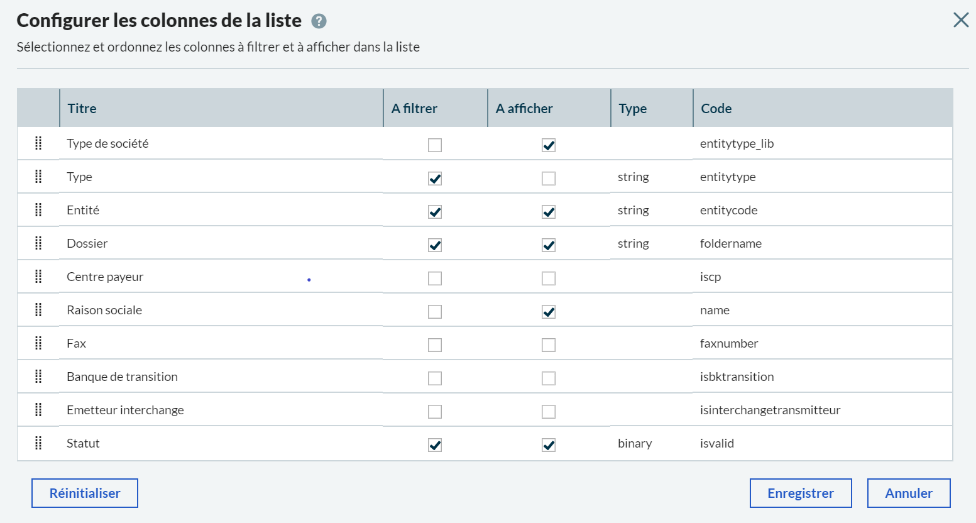Grab the drag handle for Type de société
Image resolution: width=976 pixels, height=523 pixels.
coord(38,144)
